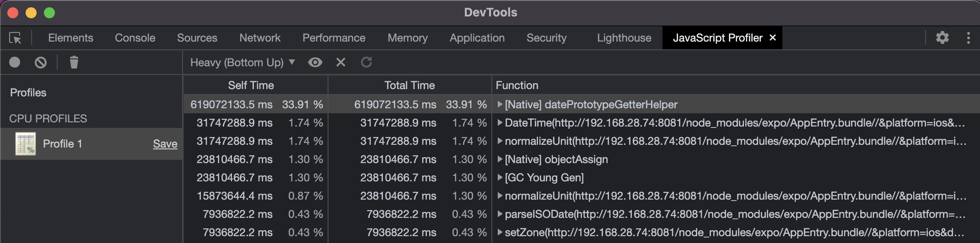Open DevTools settings gear icon

[x=942, y=38]
